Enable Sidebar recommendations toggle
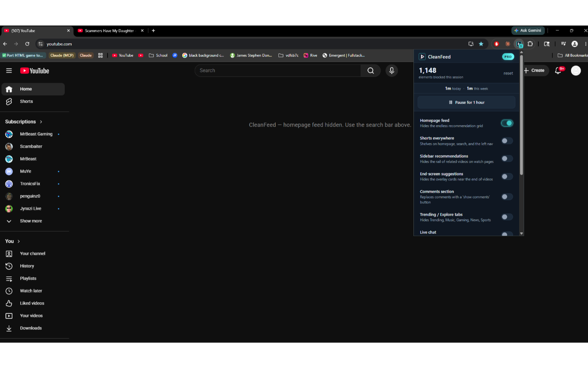588x368 pixels. click(507, 158)
